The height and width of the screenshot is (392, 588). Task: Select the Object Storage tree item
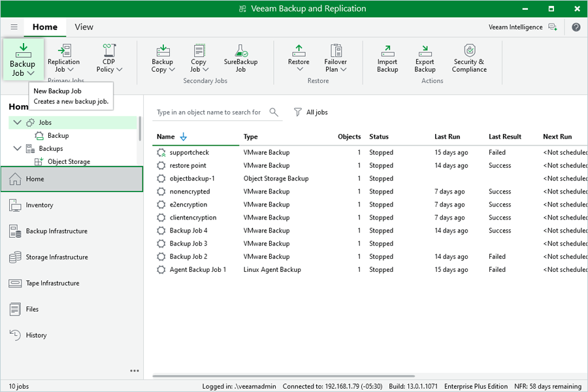[69, 161]
